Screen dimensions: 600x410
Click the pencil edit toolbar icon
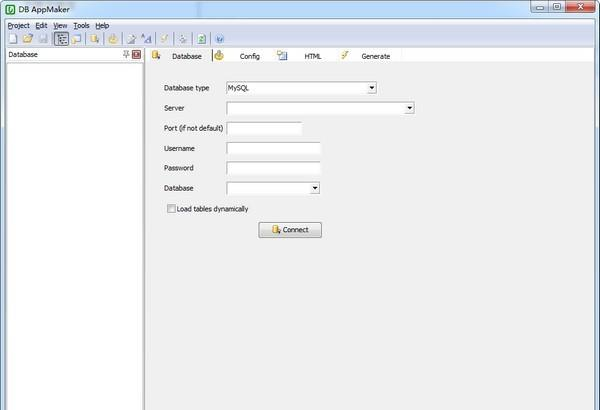[x=131, y=39]
